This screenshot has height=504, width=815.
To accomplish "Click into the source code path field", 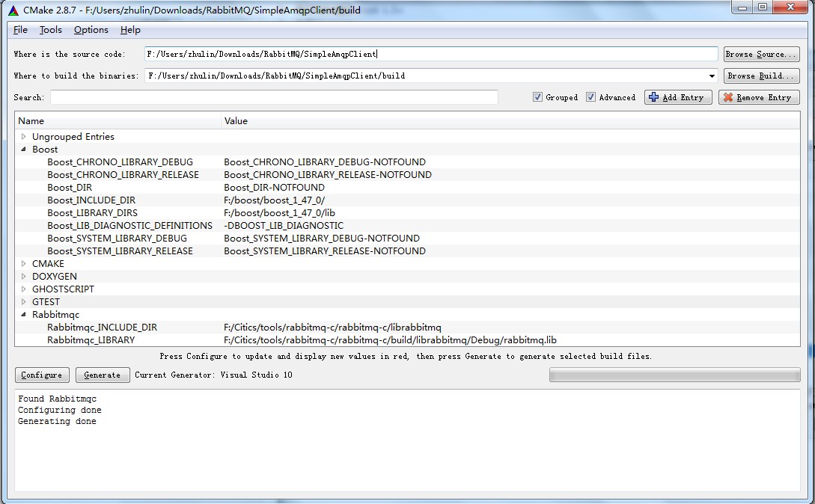I will coord(431,54).
